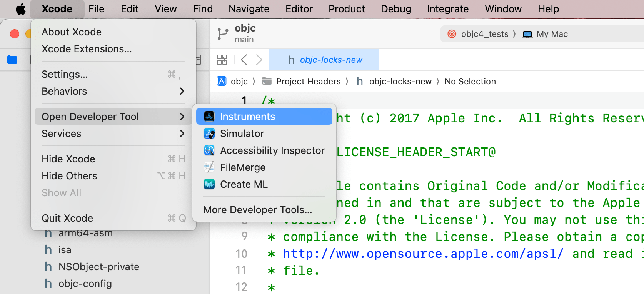The width and height of the screenshot is (644, 294).
Task: Expand the Behaviors submenu arrow
Action: (x=182, y=91)
